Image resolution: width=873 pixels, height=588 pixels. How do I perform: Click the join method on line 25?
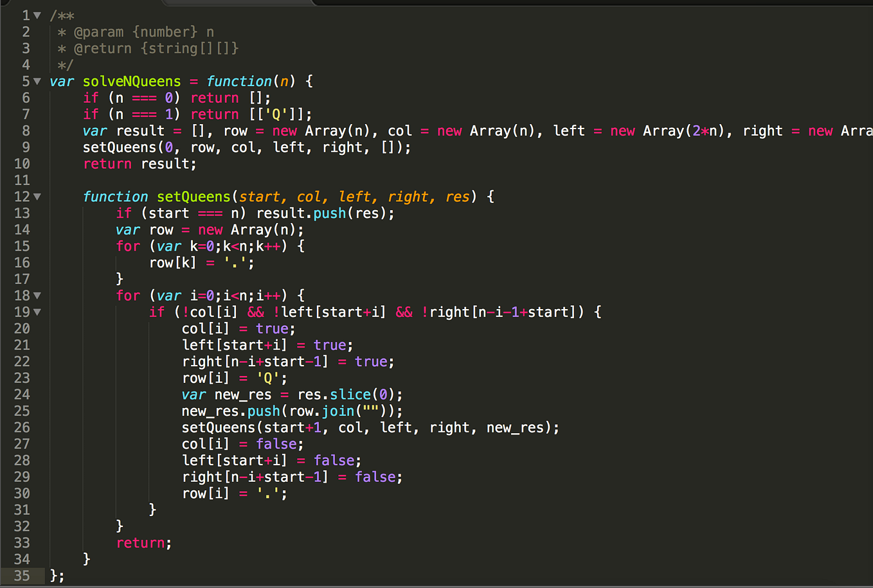[338, 411]
